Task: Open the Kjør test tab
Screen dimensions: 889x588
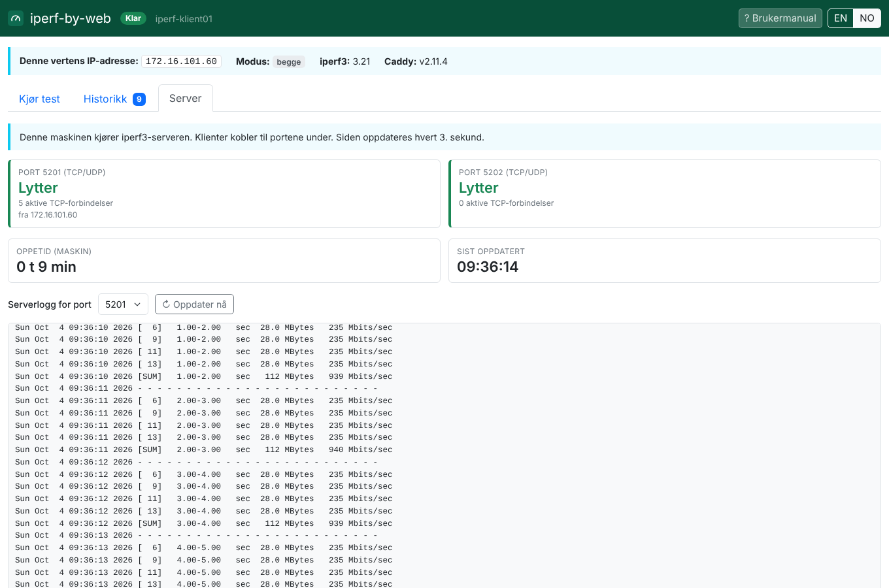Action: 39,99
